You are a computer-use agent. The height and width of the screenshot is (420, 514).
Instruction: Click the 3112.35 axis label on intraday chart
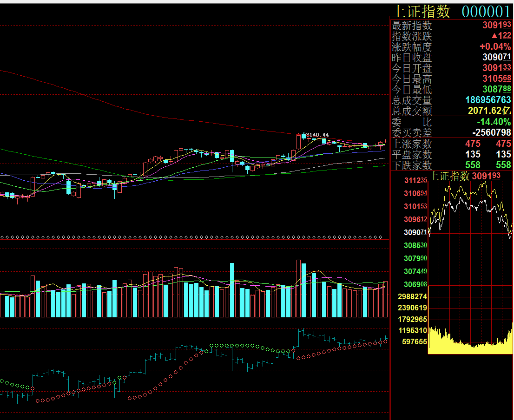click(415, 180)
